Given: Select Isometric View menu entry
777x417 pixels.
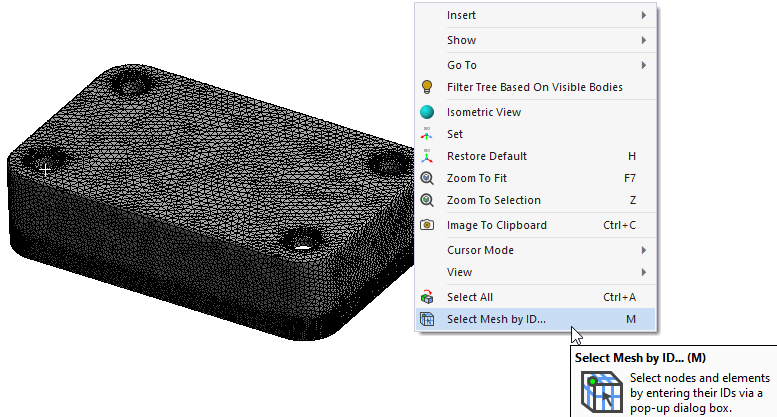Looking at the screenshot, I should coord(536,112).
